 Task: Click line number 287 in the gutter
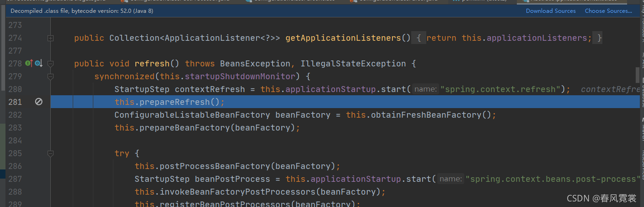pos(15,179)
